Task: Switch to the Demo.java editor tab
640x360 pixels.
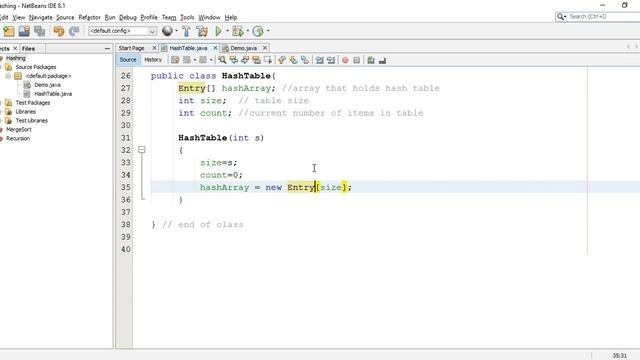Action: click(x=243, y=48)
